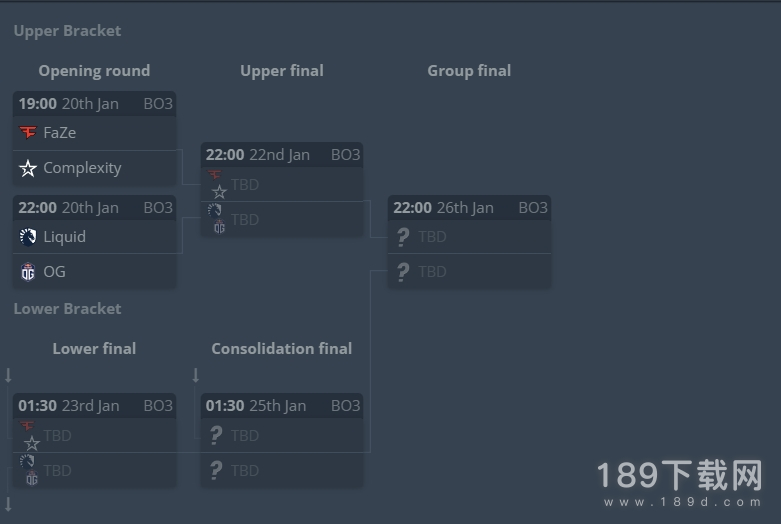Click question mark icon in Group final bottom slot

(x=402, y=272)
